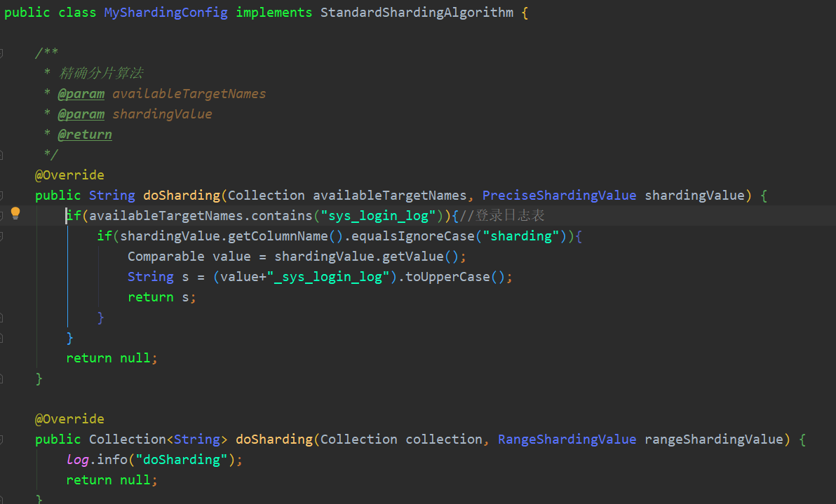
Task: Click the equalsIgnoreCase method call
Action: pyautogui.click(x=413, y=236)
